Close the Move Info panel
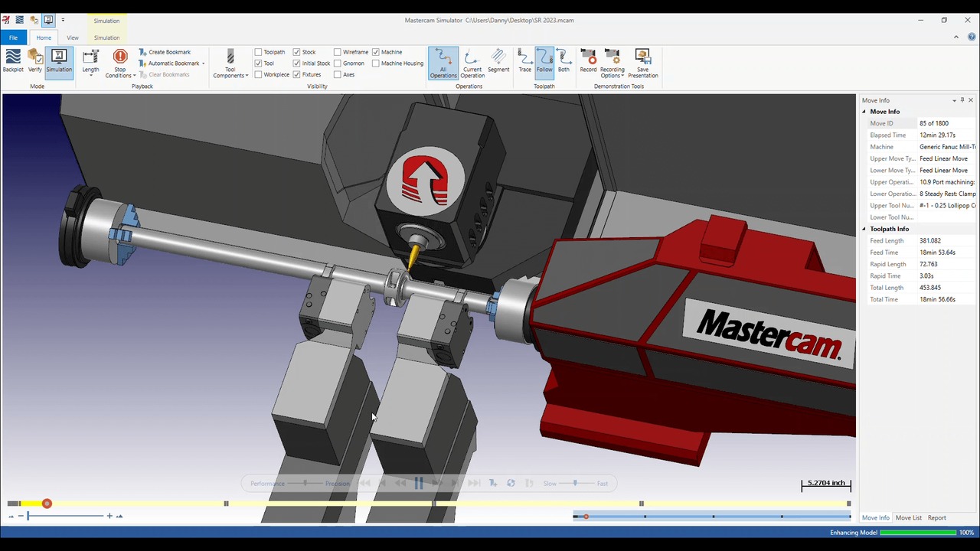This screenshot has height=551, width=980. coord(971,100)
